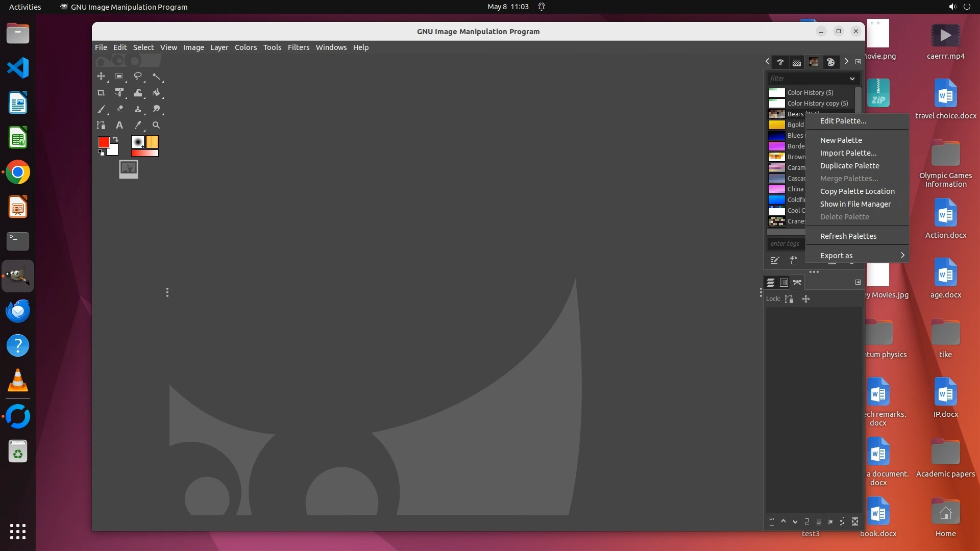Click the red foreground color swatch
This screenshot has width=980, height=551.
click(x=104, y=142)
